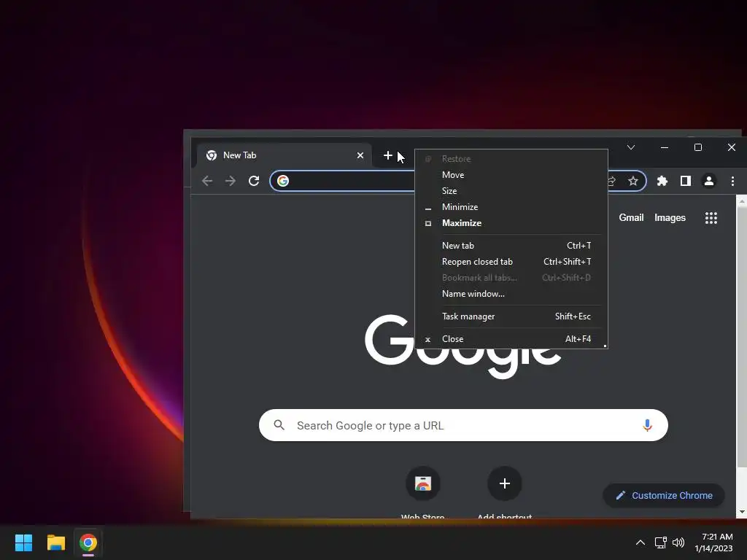
Task: Maximize Chrome from title bar
Action: [x=698, y=147]
